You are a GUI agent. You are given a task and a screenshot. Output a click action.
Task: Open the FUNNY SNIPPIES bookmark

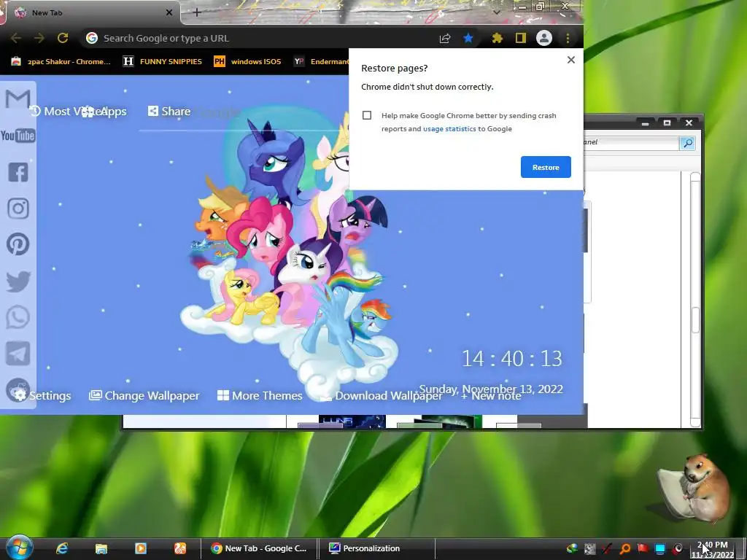pos(163,61)
